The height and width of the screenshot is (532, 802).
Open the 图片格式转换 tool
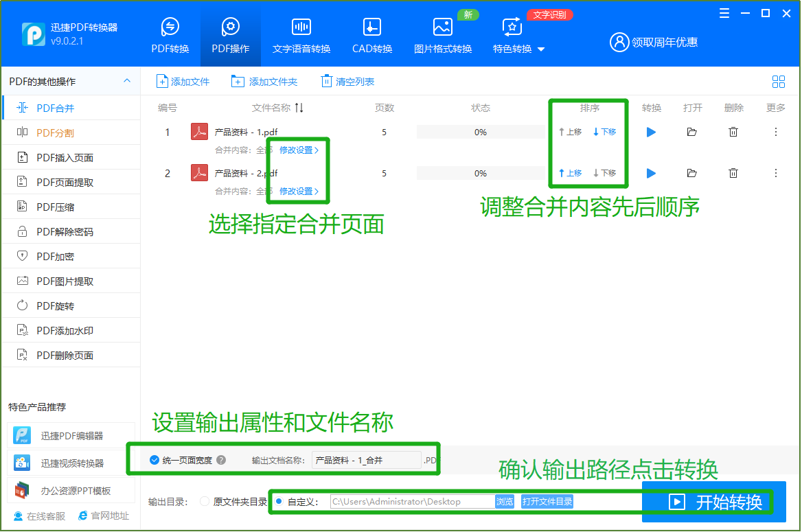pyautogui.click(x=442, y=27)
